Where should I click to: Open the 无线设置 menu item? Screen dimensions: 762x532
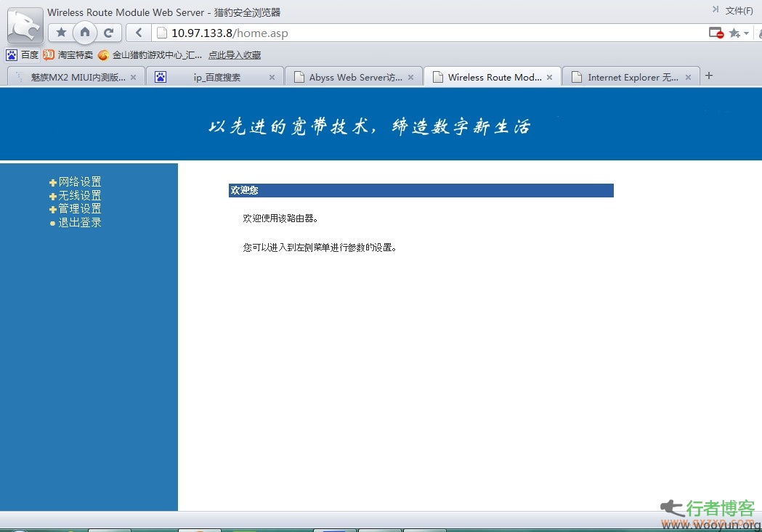click(x=80, y=195)
